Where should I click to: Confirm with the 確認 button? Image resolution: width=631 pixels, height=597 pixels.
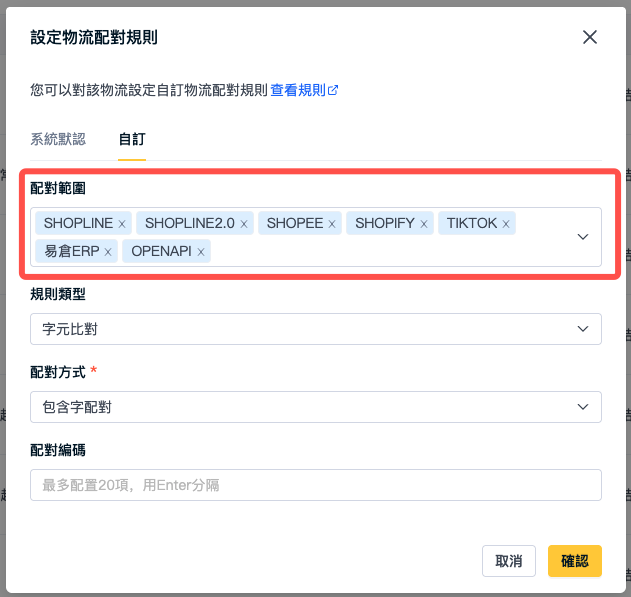pos(575,561)
